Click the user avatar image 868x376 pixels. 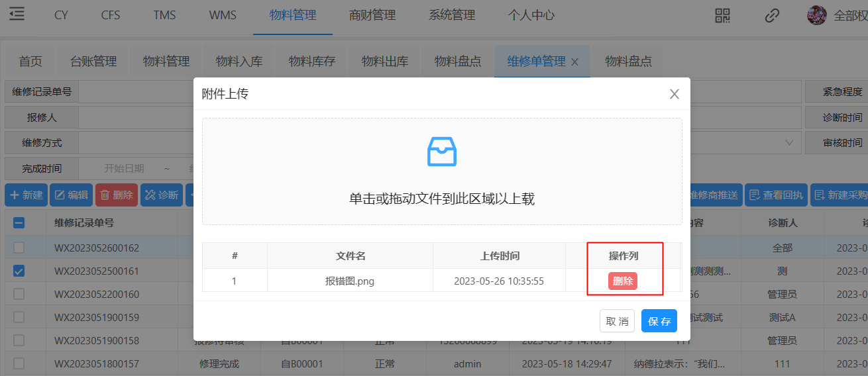click(816, 15)
